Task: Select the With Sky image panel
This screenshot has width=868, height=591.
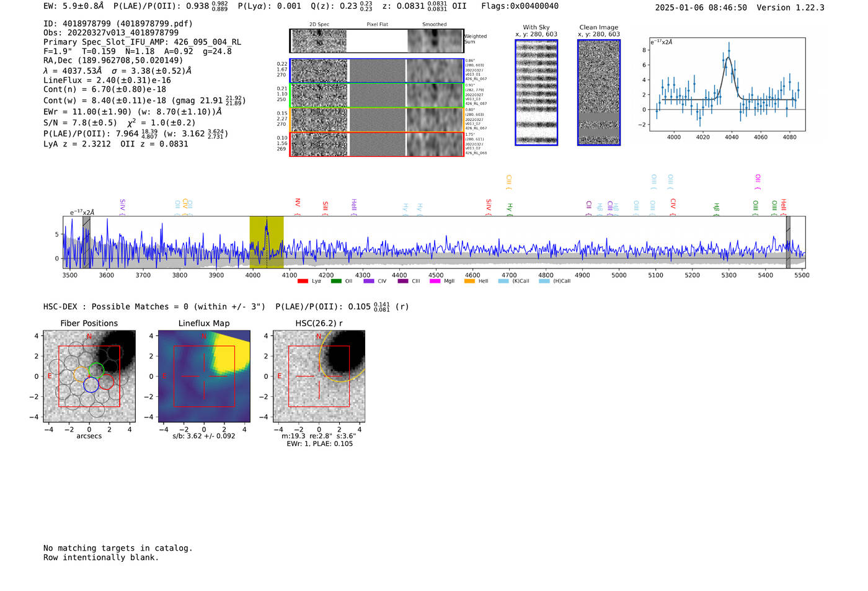Action: [536, 92]
